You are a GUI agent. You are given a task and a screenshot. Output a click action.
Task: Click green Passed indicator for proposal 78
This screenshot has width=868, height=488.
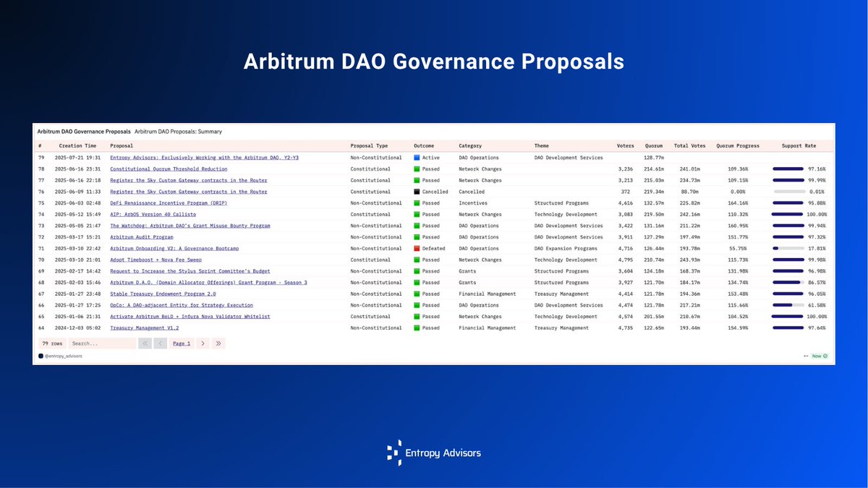pyautogui.click(x=417, y=169)
